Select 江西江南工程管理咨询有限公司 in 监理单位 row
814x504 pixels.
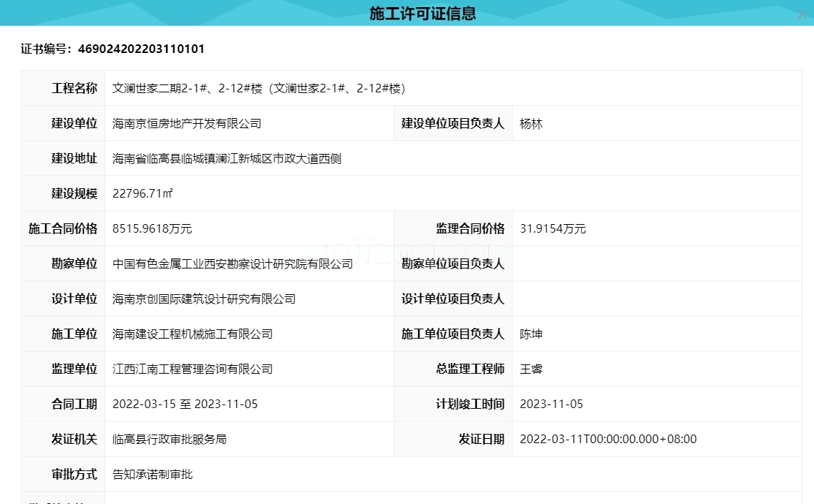(195, 369)
